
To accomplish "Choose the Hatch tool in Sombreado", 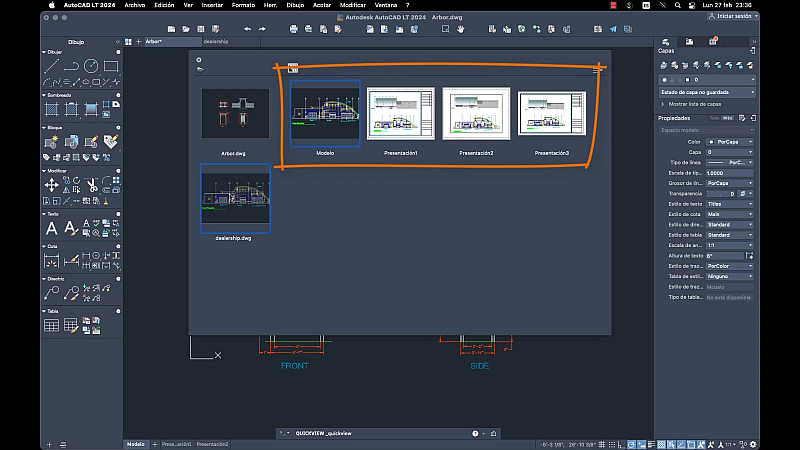I will click(x=52, y=109).
